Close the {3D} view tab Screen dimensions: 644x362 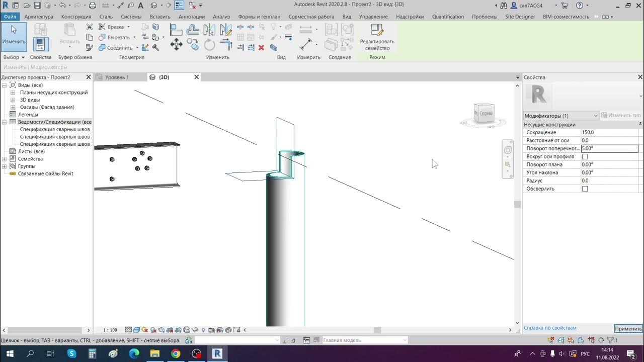(x=197, y=77)
